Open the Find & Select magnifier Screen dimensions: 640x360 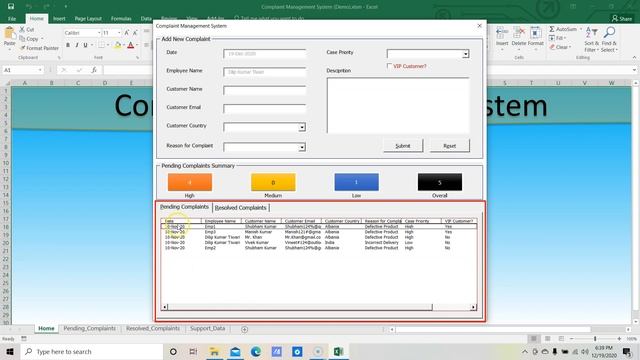coord(609,39)
